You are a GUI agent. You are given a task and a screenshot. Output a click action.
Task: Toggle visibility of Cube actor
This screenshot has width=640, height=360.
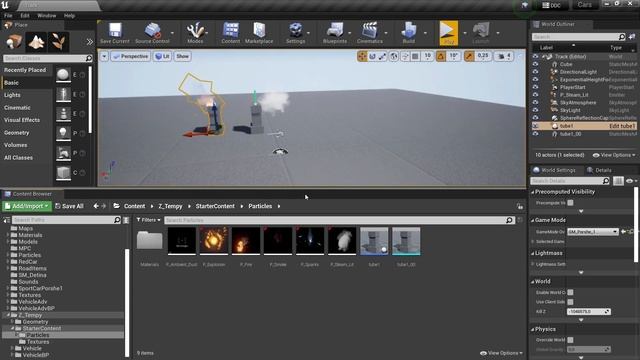(x=536, y=64)
